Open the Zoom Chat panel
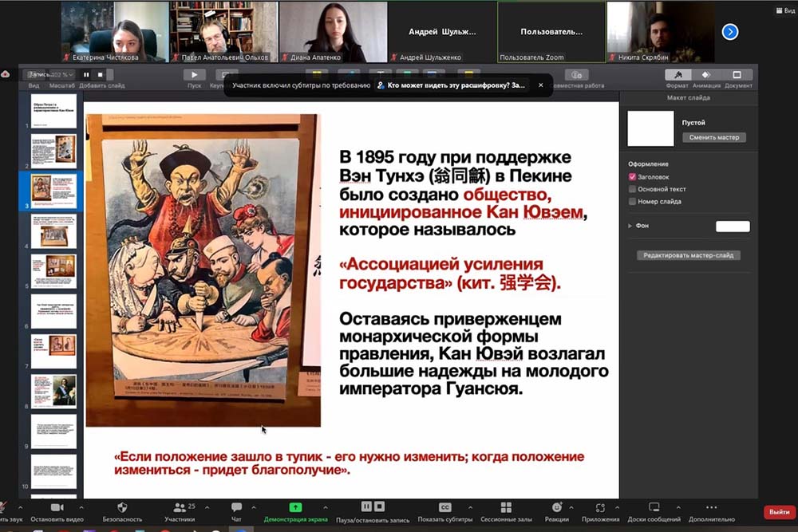798x532 pixels. [x=236, y=508]
